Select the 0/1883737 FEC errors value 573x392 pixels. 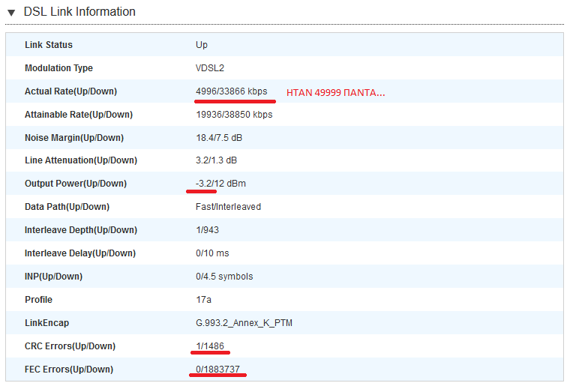click(x=217, y=370)
